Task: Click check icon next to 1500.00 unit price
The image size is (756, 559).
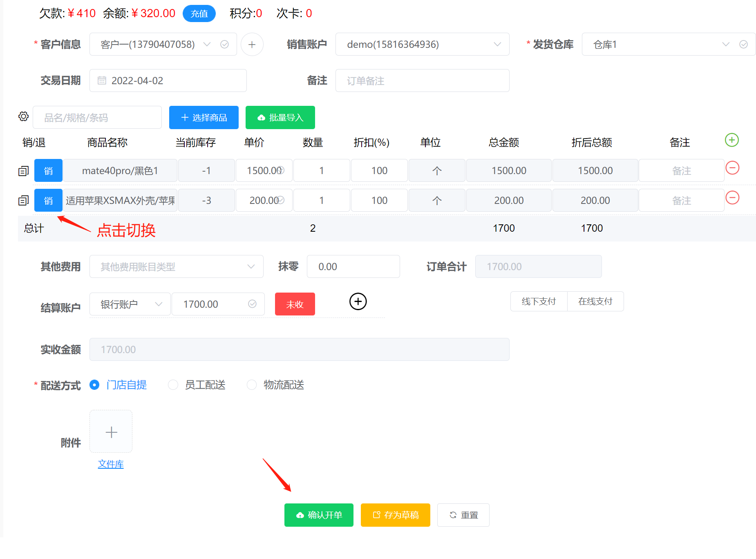Action: [281, 170]
